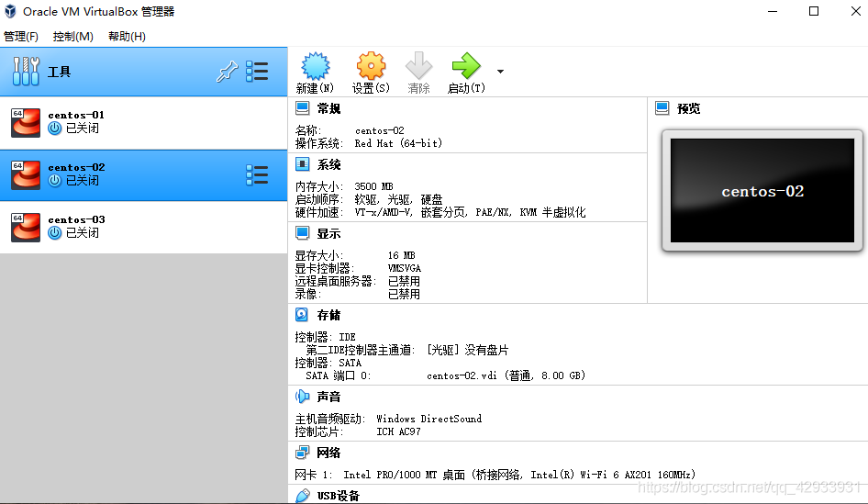The width and height of the screenshot is (868, 504).
Task: Click the centos-02 preview thumbnail
Action: [x=762, y=191]
